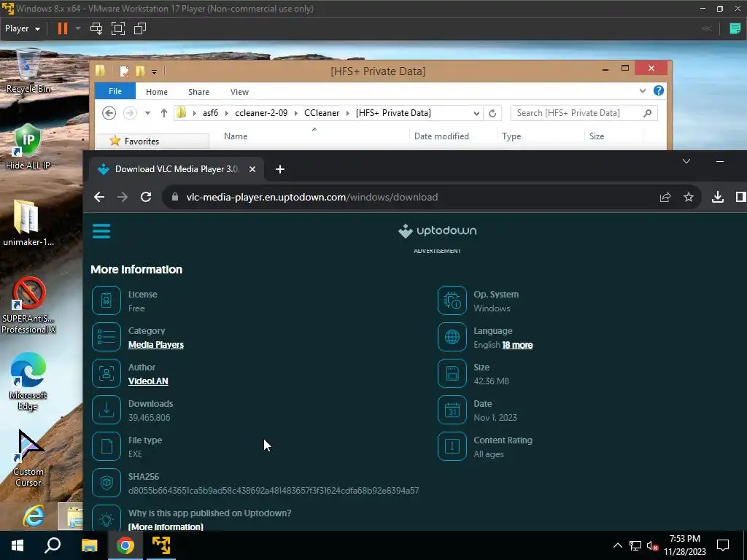This screenshot has width=747, height=560.
Task: Click the License icon
Action: 107,300
